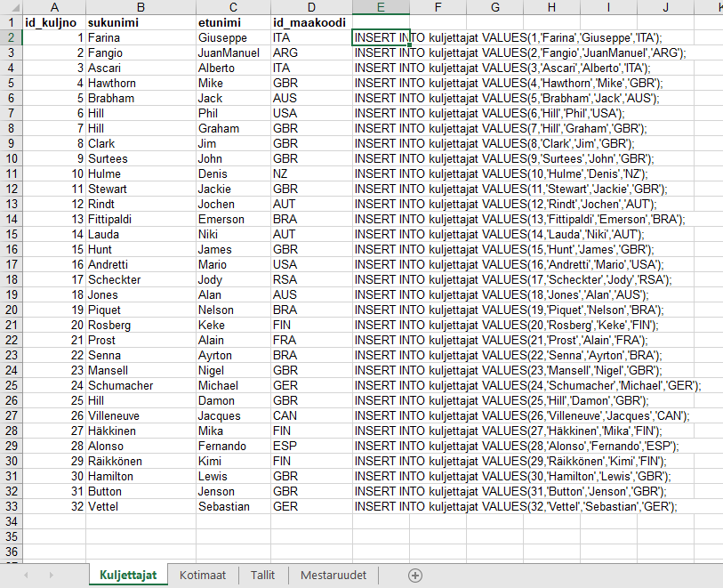Open the Tallit sheet tab
This screenshot has height=588, width=723.
pos(262,576)
